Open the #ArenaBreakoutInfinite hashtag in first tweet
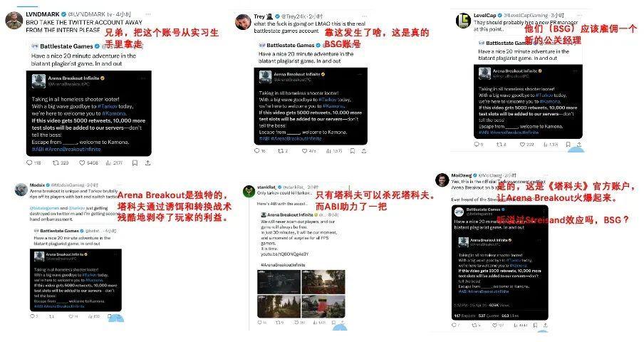 (x=73, y=150)
